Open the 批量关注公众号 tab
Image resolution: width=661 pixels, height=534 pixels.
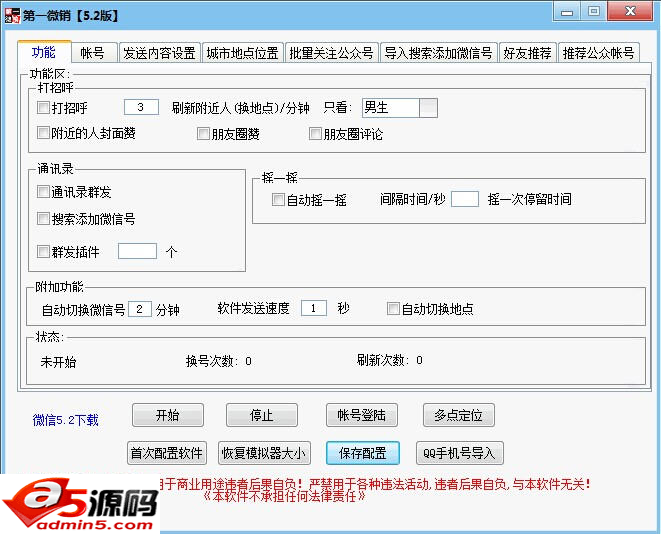coord(331,53)
